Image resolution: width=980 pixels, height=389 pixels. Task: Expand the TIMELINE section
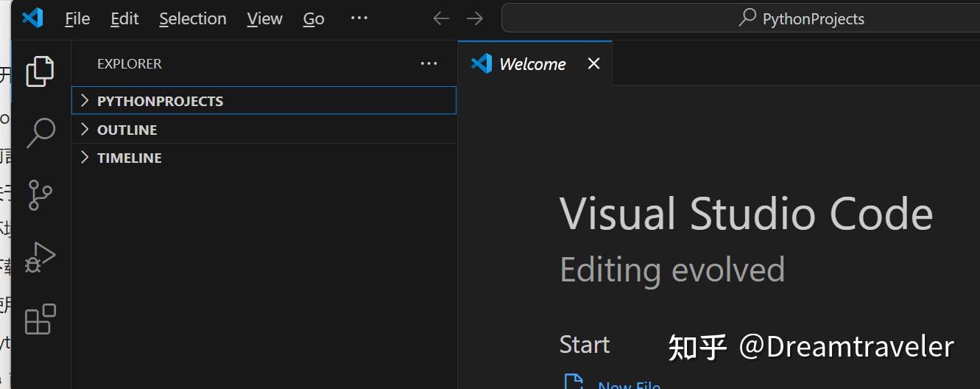[130, 158]
